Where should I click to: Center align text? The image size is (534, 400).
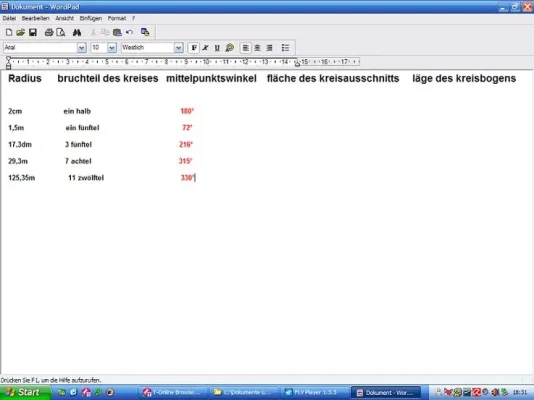257,48
